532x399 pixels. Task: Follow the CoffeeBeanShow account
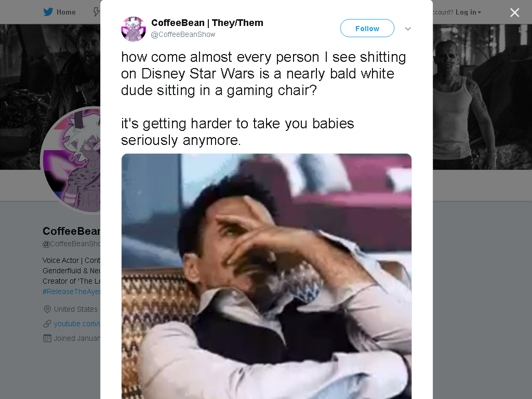point(367,28)
